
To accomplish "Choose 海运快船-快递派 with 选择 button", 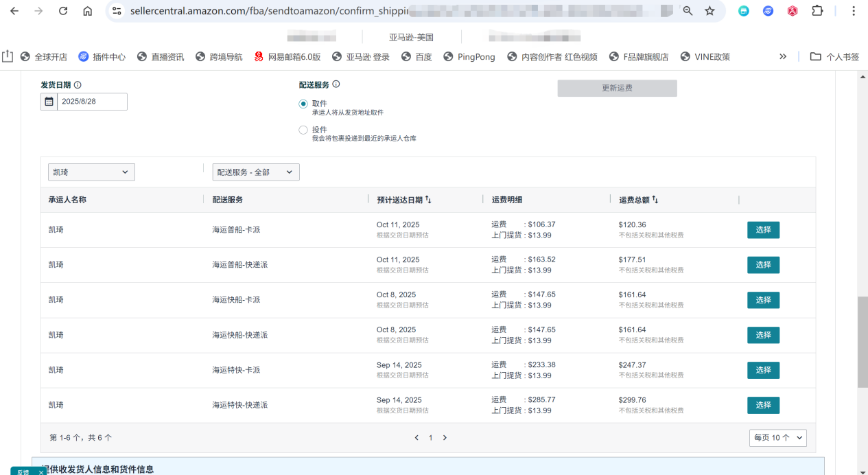I will point(763,335).
